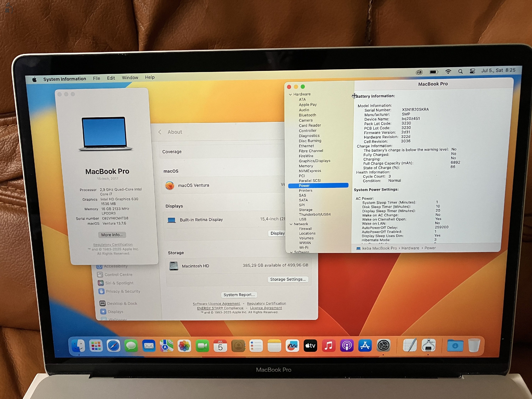Image resolution: width=532 pixels, height=399 pixels.
Task: Open Music app in the Dock
Action: [x=329, y=346]
